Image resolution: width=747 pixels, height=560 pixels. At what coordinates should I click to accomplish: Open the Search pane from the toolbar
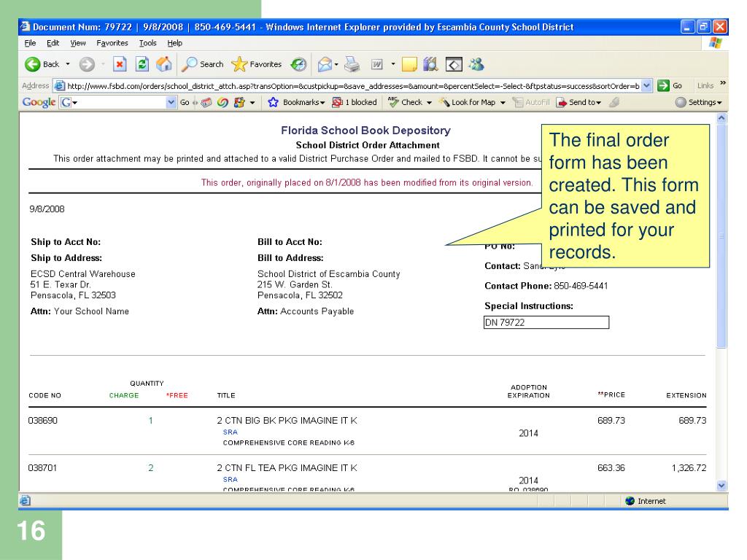pyautogui.click(x=203, y=64)
